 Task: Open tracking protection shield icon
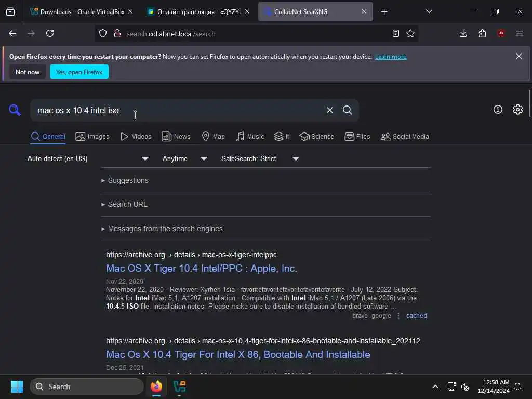click(x=103, y=33)
